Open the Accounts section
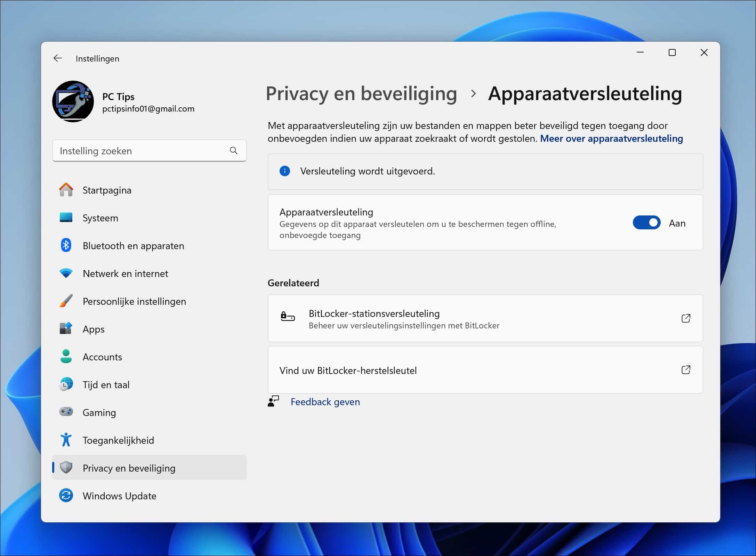The height and width of the screenshot is (556, 756). click(x=102, y=357)
